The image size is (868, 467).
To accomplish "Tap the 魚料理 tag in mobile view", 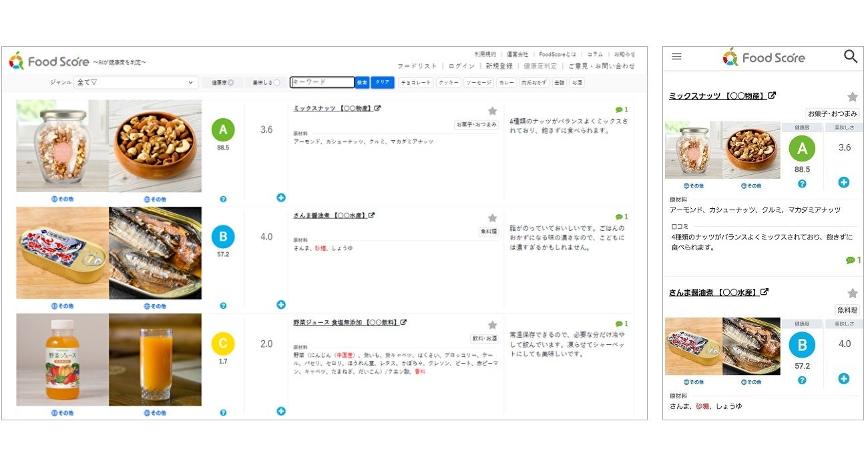I will point(847,310).
